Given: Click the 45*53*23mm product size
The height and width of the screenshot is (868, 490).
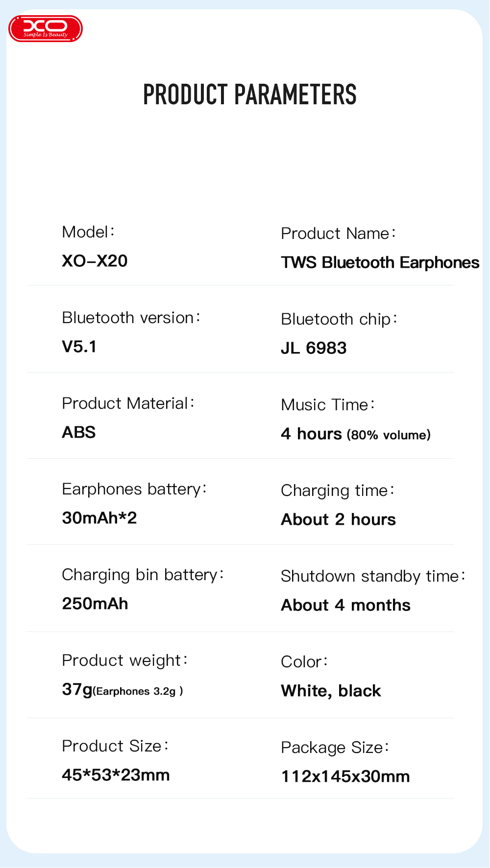Looking at the screenshot, I should click(116, 775).
